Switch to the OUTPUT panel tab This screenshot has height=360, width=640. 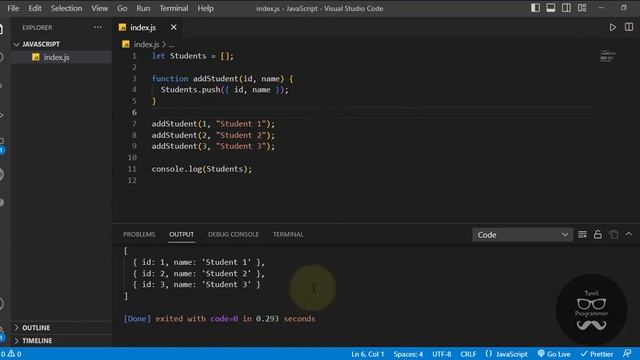tap(182, 234)
